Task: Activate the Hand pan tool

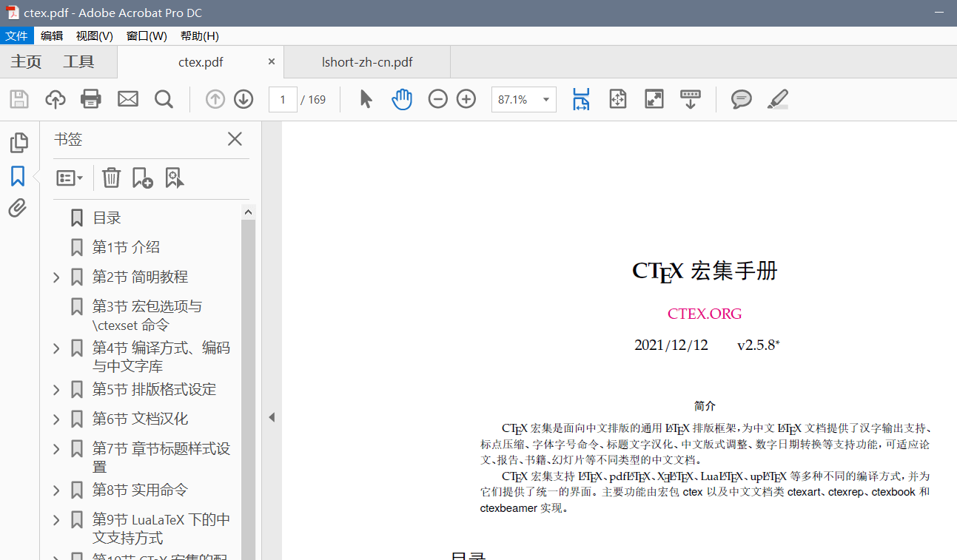Action: tap(402, 99)
